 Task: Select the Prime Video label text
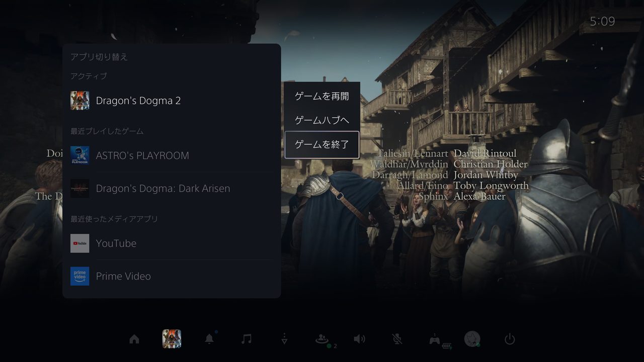point(123,276)
